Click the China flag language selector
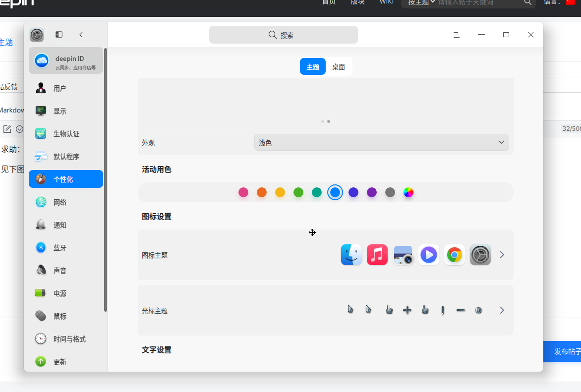The width and height of the screenshot is (581, 392). (x=571, y=2)
